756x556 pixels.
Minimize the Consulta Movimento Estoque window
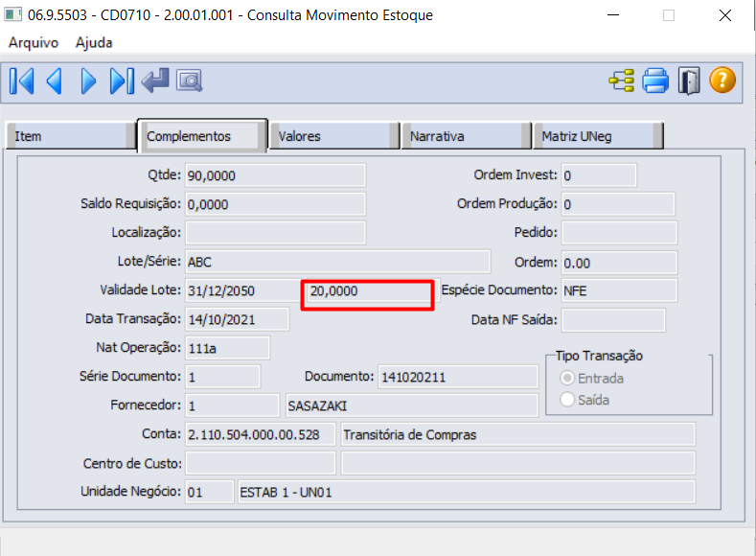(613, 15)
